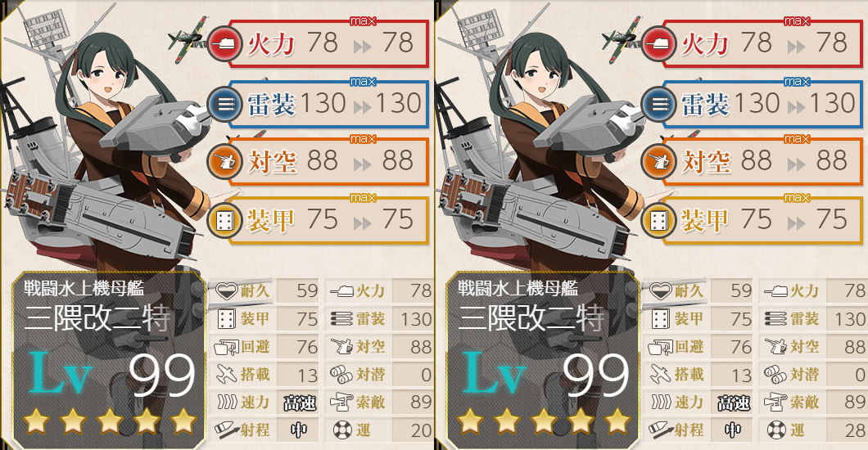
Task: Select ship name 三隈改二特 on left card
Action: [97, 318]
